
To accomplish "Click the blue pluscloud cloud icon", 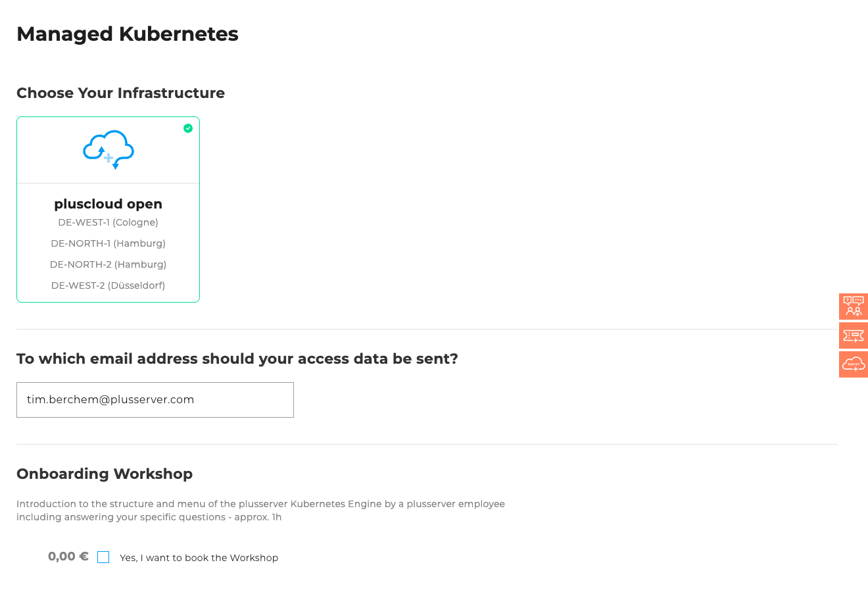I will 108,149.
